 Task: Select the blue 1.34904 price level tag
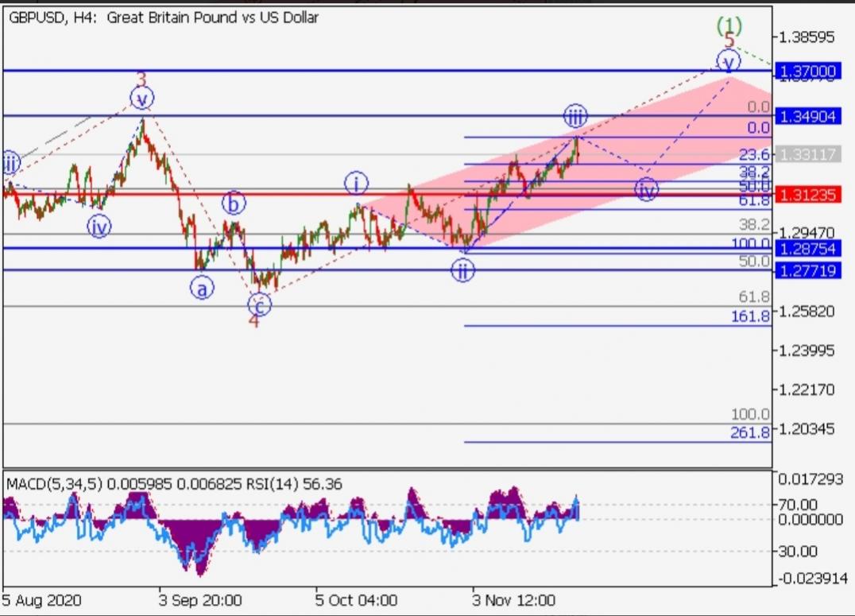(x=808, y=116)
